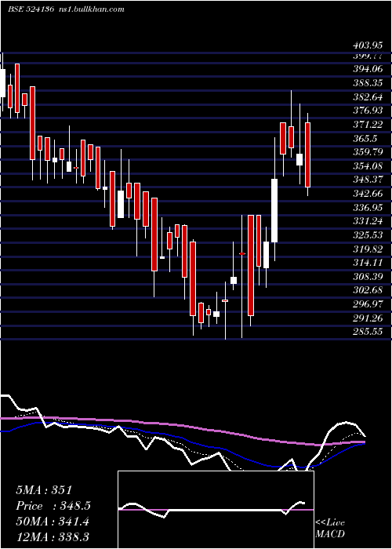Screen dimensions: 392x549
Task: Select the 319.82 price axis value
Action: tap(368, 249)
